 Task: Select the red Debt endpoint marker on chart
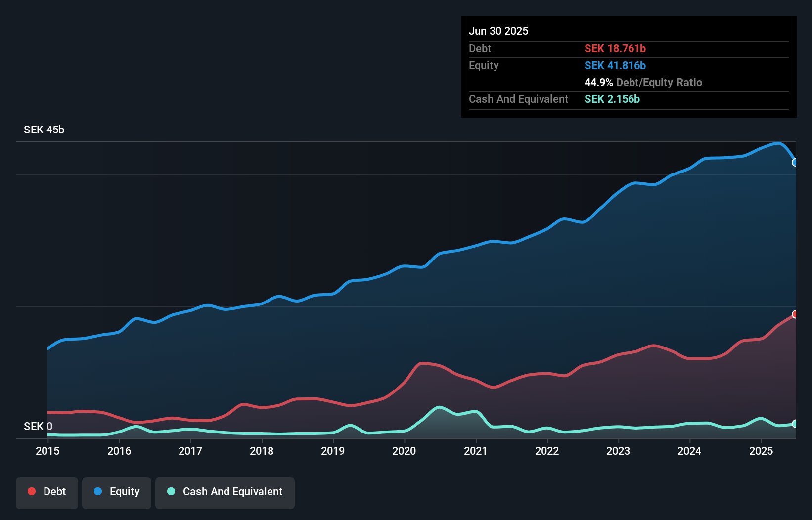coord(795,314)
